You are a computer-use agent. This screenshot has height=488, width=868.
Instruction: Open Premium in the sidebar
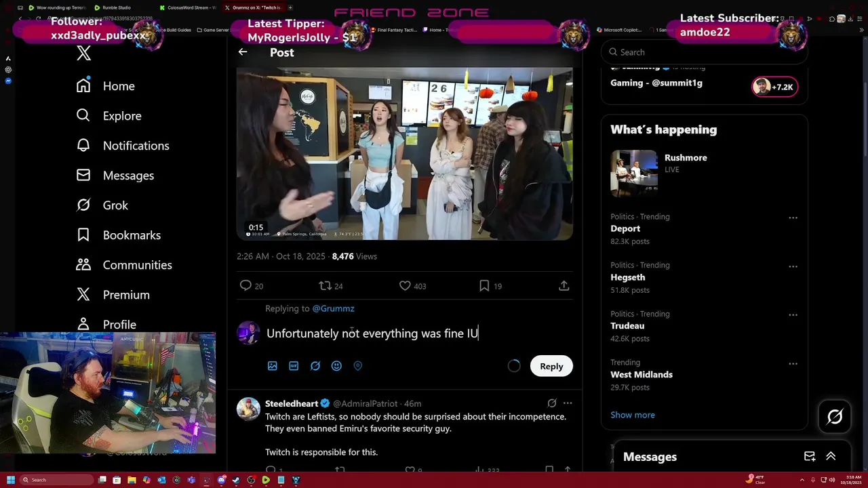tap(113, 295)
